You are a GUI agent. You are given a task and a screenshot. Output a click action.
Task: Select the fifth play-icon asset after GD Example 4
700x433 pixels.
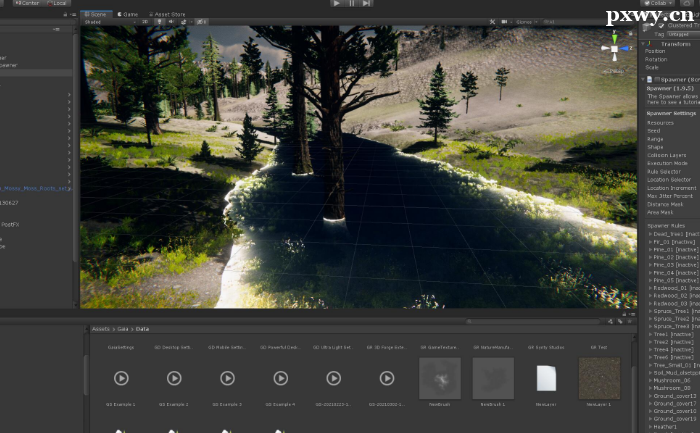pos(333,379)
